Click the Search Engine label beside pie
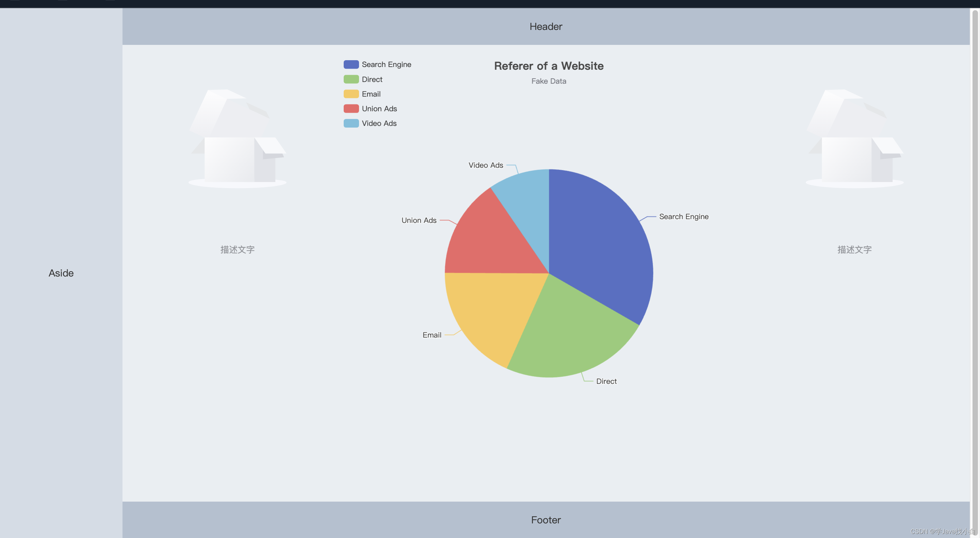980x538 pixels. click(684, 216)
